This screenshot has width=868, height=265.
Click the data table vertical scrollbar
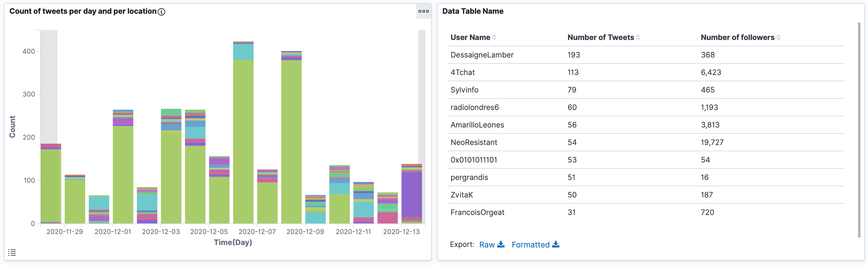point(859,130)
